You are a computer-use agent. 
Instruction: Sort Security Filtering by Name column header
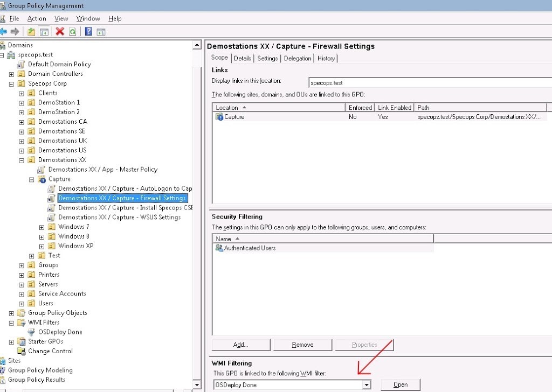(323, 239)
